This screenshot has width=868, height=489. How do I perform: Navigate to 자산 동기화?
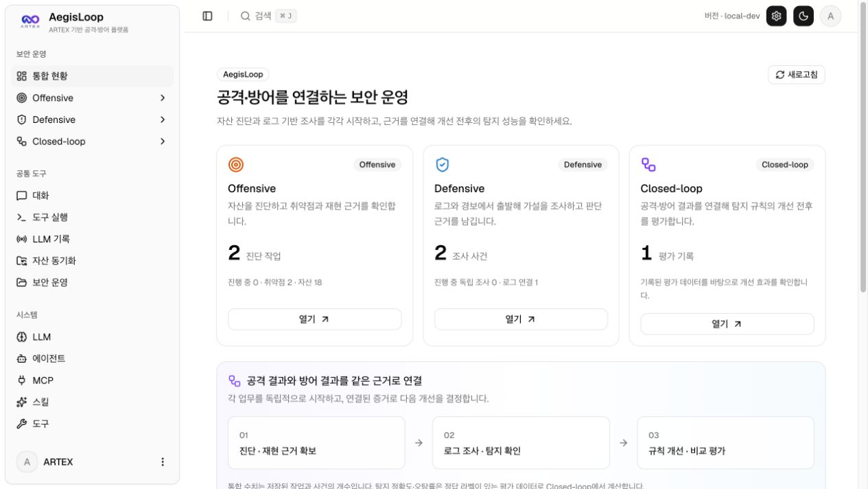point(93,261)
